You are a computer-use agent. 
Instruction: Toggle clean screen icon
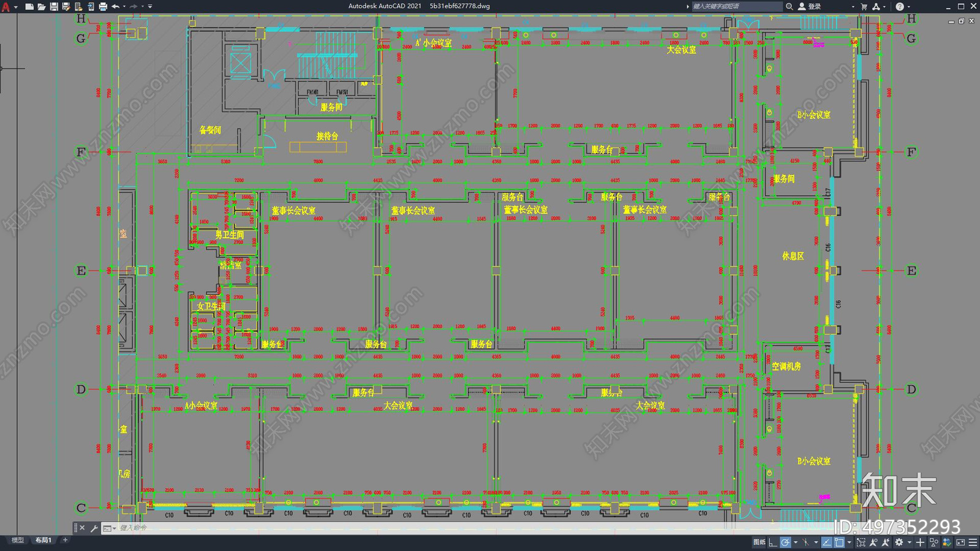(x=960, y=542)
